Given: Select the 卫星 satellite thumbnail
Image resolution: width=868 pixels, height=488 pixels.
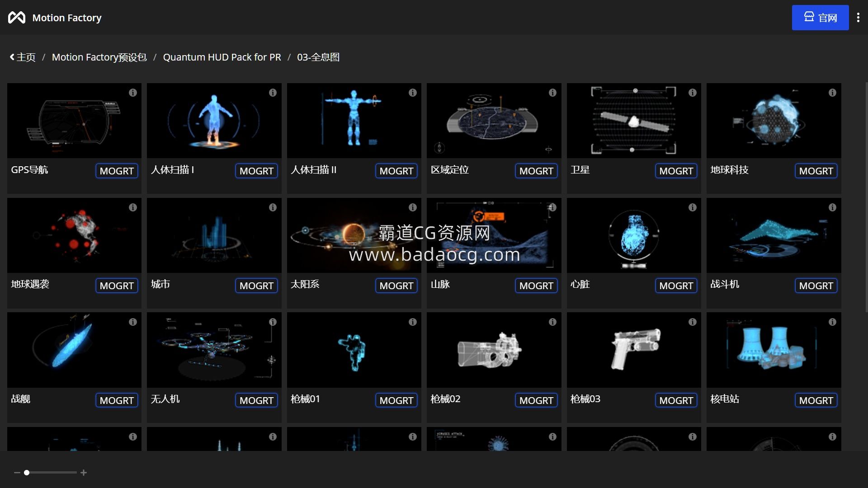Looking at the screenshot, I should tap(634, 121).
